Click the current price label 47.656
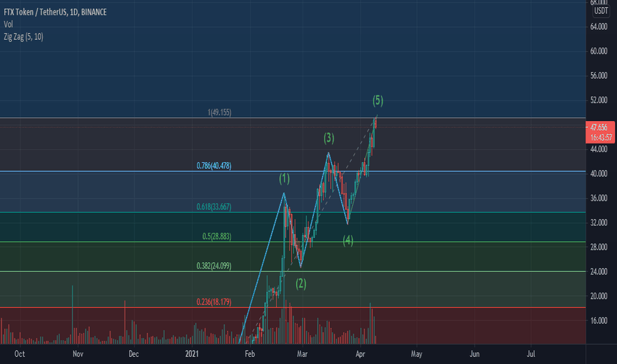This screenshot has height=364, width=617. (599, 128)
